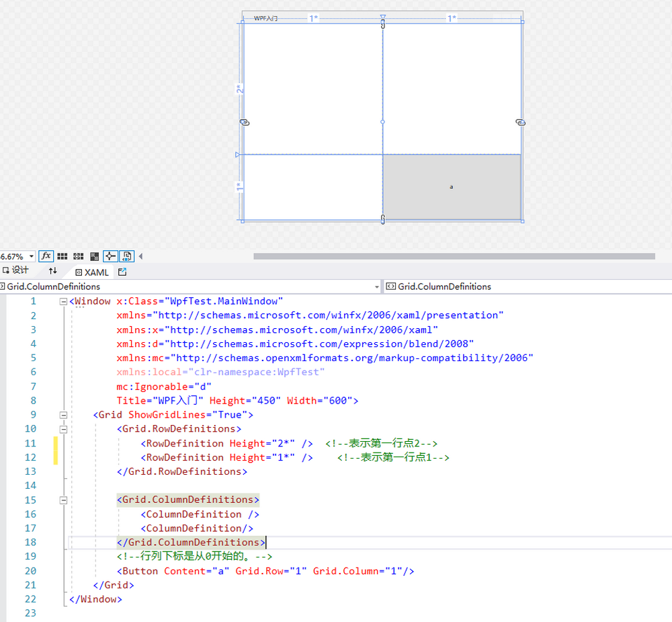The height and width of the screenshot is (622, 672).
Task: Toggle the platform-only XAML display button
Action: click(x=127, y=256)
